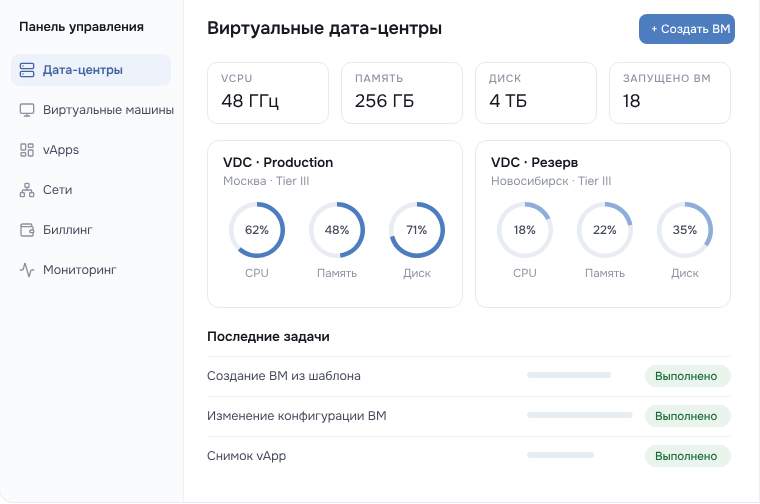Click the Мониторинг activity icon

point(27,270)
